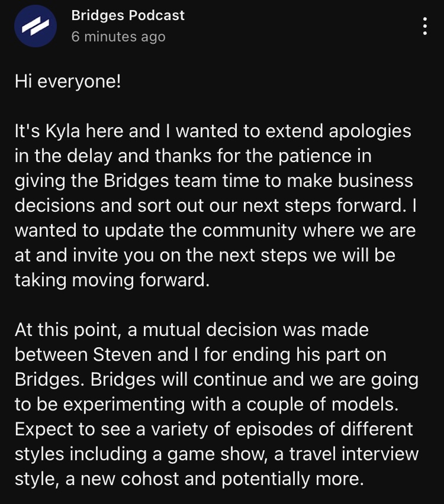444x504 pixels.
Task: Click the word 'patience' in the first paragraph
Action: coord(315,156)
